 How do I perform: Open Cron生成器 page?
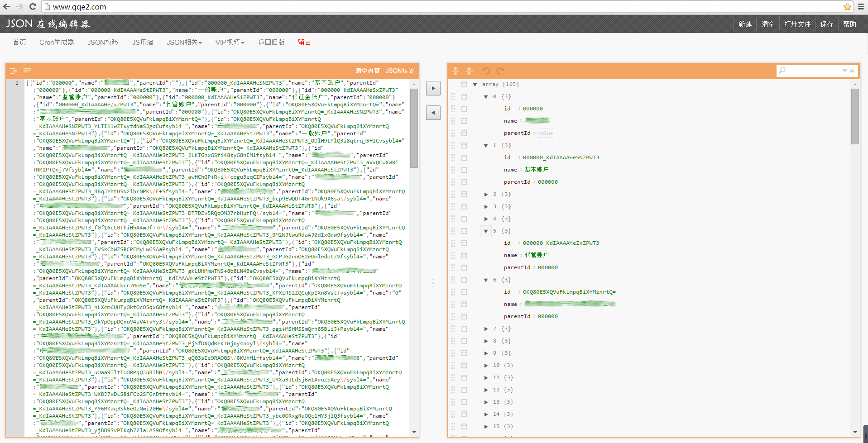[57, 42]
